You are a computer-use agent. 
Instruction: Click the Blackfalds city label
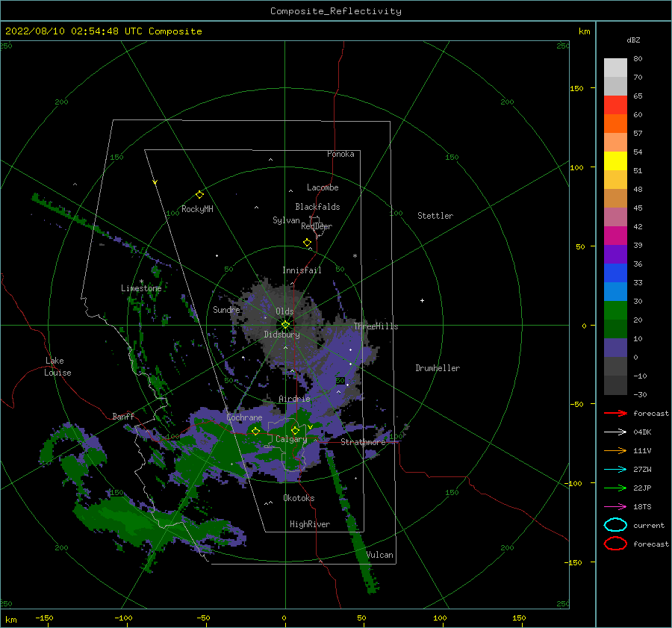[317, 207]
